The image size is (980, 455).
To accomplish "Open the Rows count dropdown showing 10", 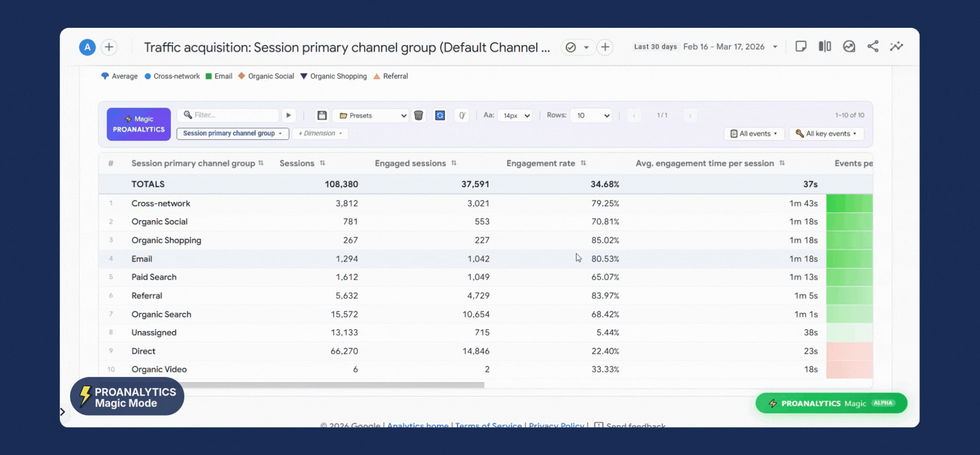I will 591,116.
